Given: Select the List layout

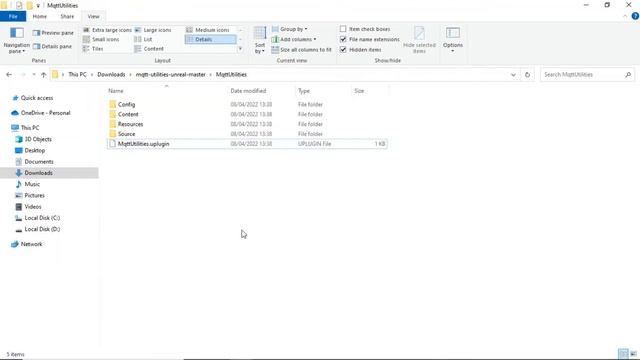Looking at the screenshot, I should (143, 40).
